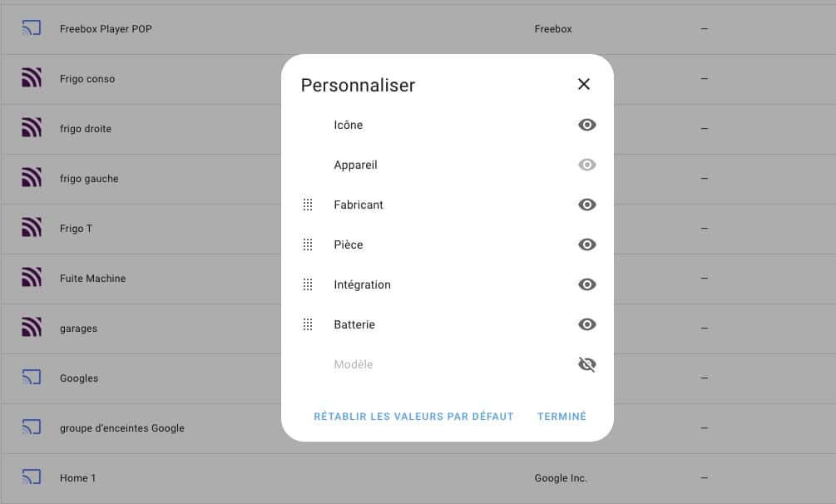Close the Personnaliser dialog
836x504 pixels.
click(x=584, y=84)
